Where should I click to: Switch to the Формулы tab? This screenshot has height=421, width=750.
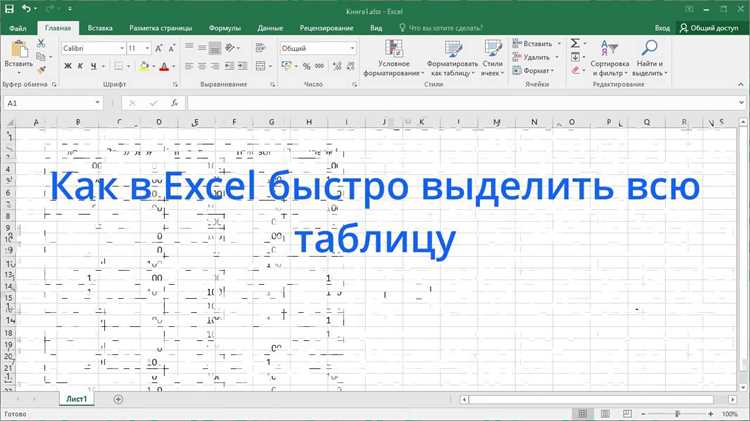point(225,28)
